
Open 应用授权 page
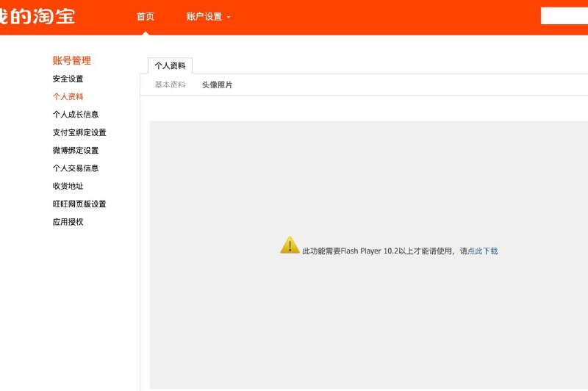pyautogui.click(x=68, y=222)
